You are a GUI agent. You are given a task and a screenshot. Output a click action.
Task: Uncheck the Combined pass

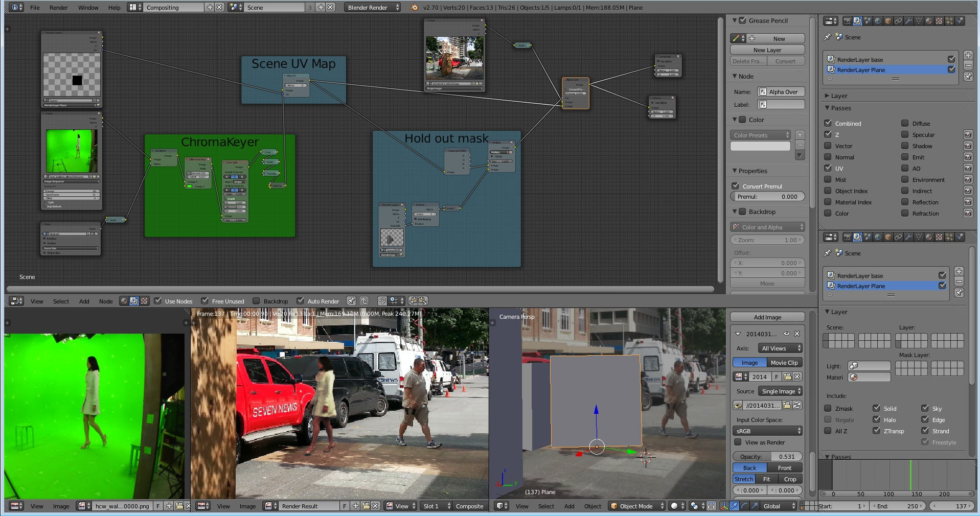828,123
